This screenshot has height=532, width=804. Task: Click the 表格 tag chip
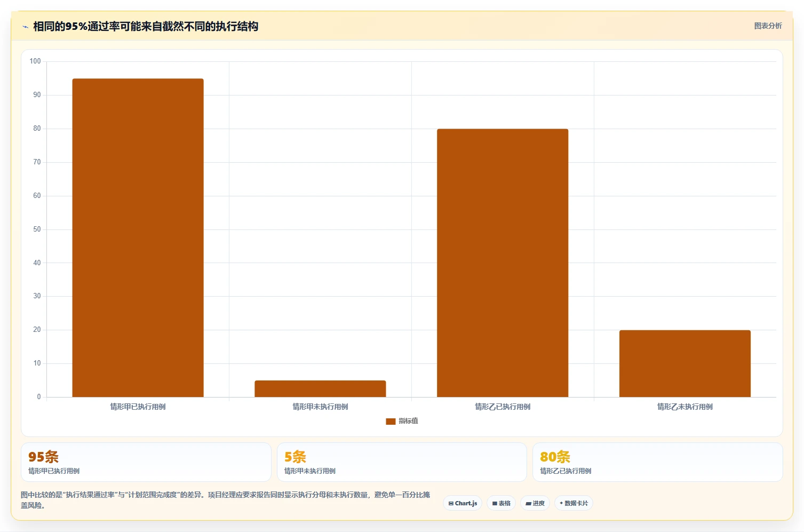(501, 503)
